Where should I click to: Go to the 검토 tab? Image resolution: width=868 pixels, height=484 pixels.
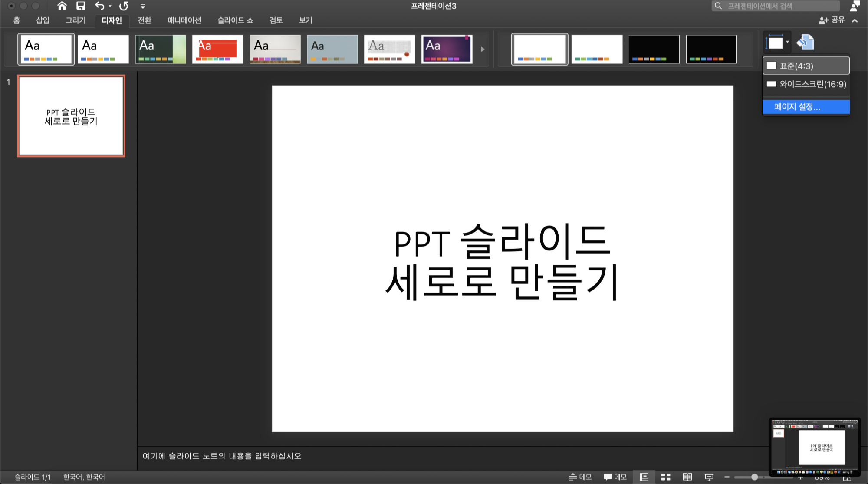[x=276, y=20]
